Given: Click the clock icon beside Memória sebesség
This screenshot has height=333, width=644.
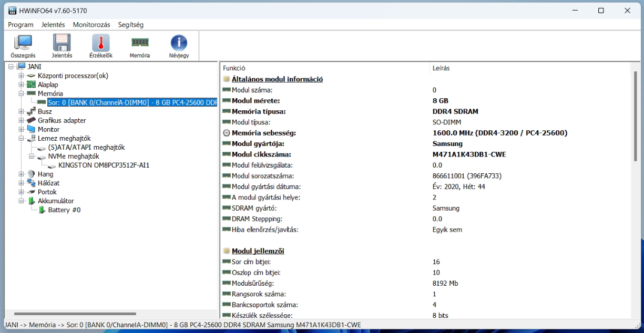Looking at the screenshot, I should pyautogui.click(x=227, y=133).
